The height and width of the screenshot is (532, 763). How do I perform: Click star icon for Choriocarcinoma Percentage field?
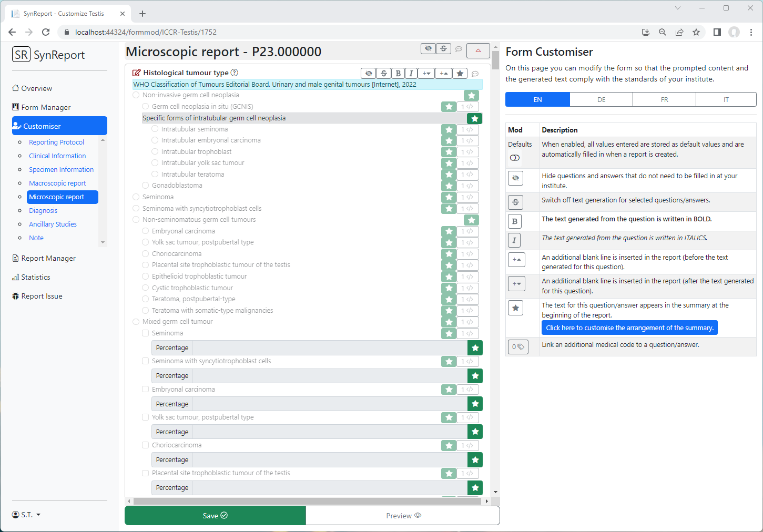[x=475, y=460]
